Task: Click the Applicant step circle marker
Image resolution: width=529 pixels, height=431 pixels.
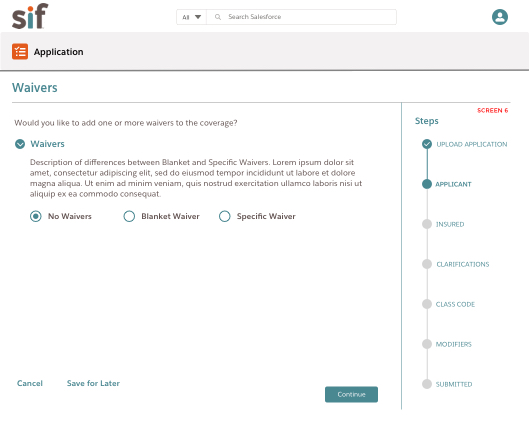Action: tap(427, 184)
